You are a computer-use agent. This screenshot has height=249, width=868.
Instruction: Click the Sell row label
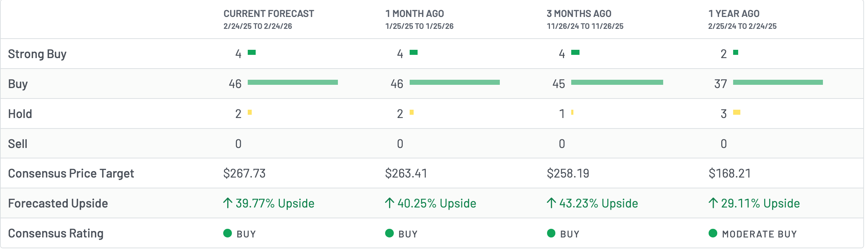(18, 144)
